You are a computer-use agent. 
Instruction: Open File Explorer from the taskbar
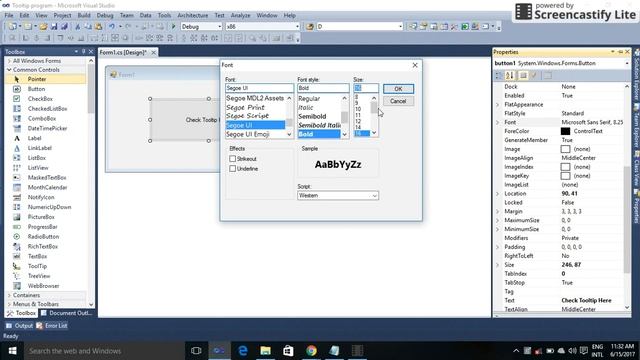(x=265, y=351)
